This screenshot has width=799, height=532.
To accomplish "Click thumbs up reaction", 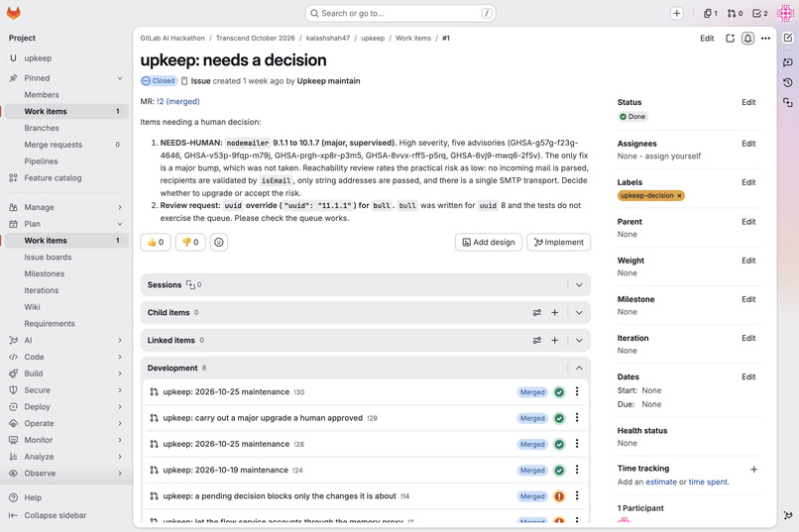I will 156,242.
